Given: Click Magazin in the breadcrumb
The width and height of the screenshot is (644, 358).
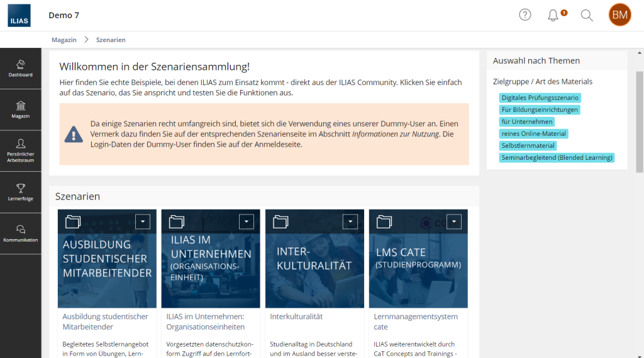Looking at the screenshot, I should point(64,40).
